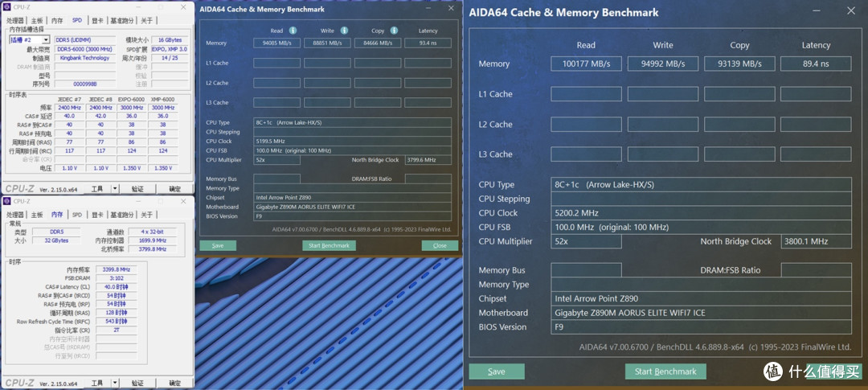Click the 5199.5 MHz CPU Clock field
Screen dimensions: 868x390
[x=352, y=142]
